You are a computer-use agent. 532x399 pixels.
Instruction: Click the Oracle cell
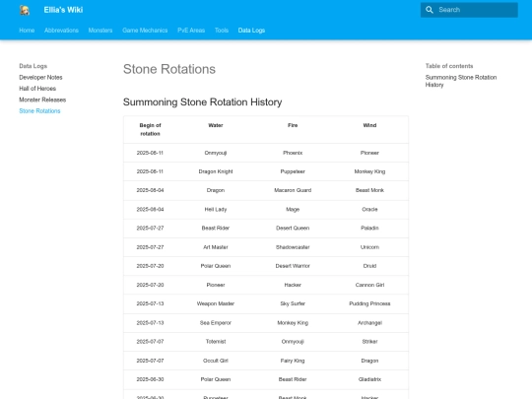coord(369,209)
